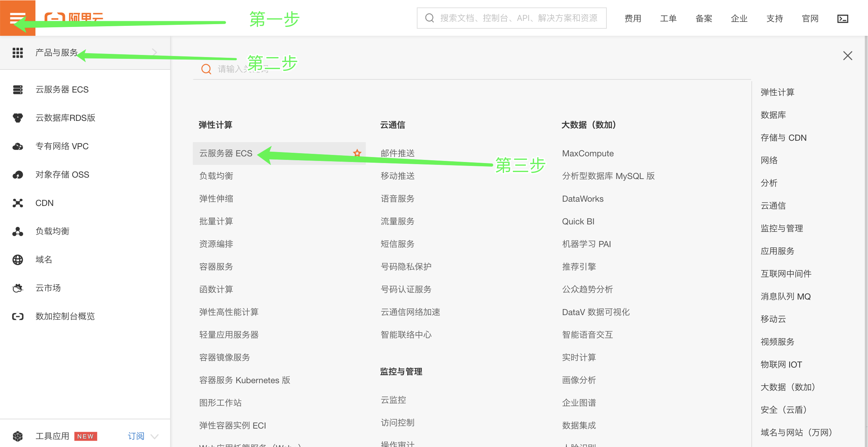Click the cloud market icon in sidebar

pyautogui.click(x=18, y=288)
